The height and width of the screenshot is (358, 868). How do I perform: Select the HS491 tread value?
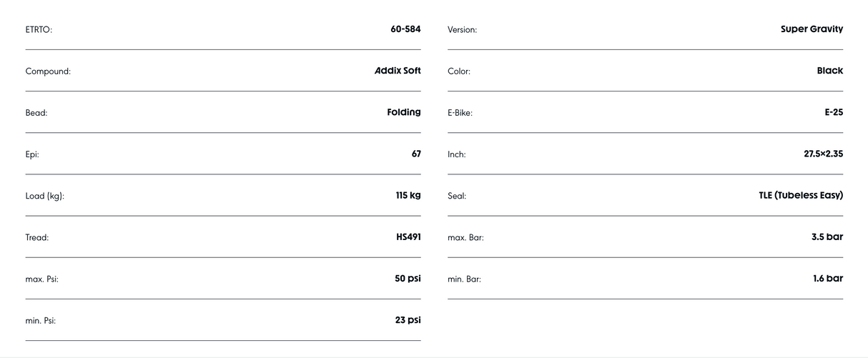click(x=408, y=237)
